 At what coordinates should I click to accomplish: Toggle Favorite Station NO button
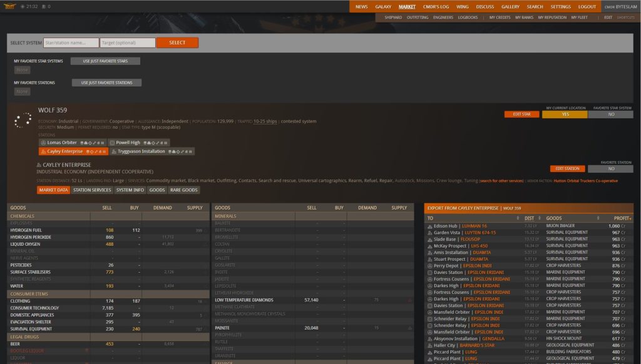point(610,169)
